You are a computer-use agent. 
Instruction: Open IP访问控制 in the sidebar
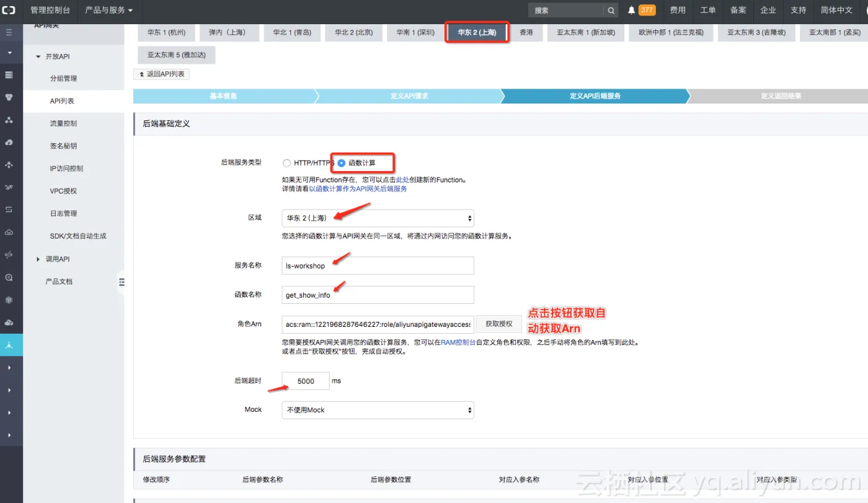(66, 169)
